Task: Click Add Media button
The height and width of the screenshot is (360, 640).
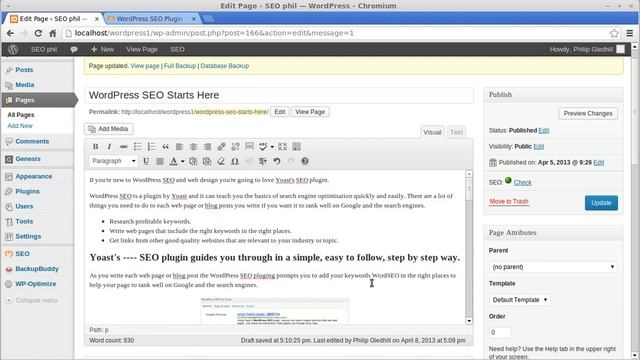Action: click(109, 129)
